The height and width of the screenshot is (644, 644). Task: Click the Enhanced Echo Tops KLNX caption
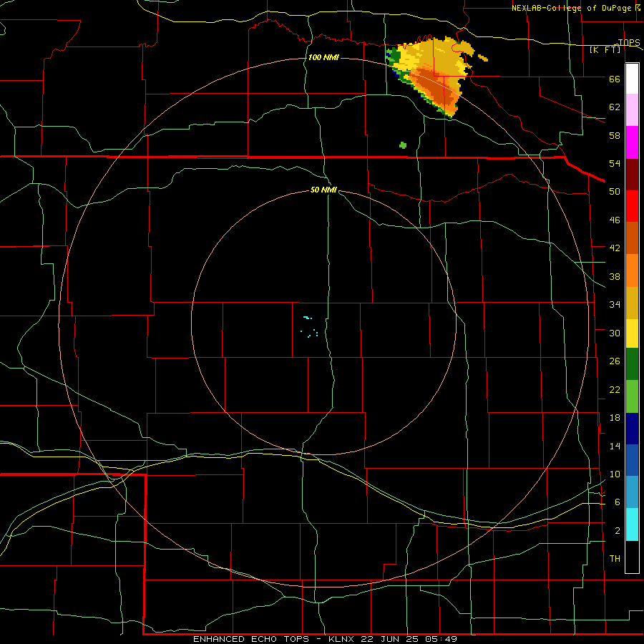[325, 639]
